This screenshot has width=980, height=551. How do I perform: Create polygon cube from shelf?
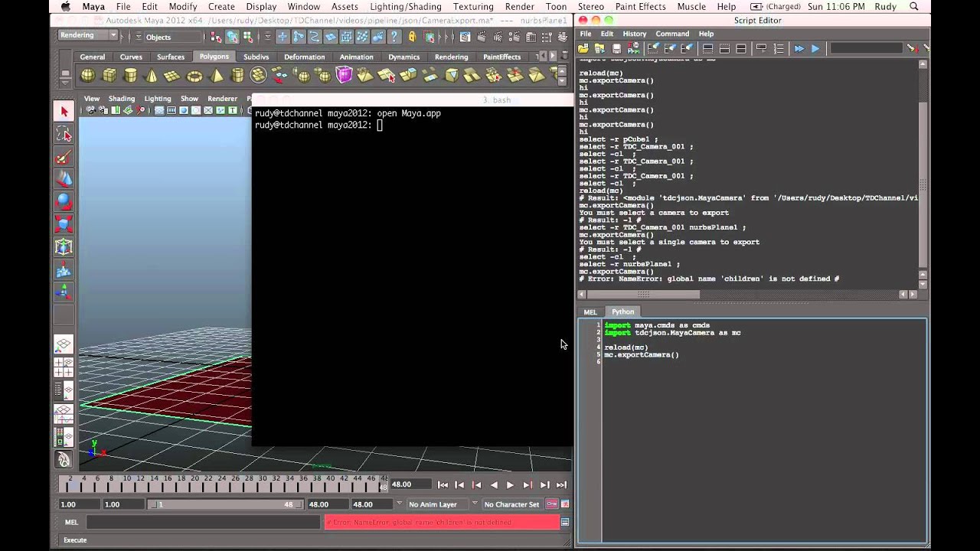(109, 75)
